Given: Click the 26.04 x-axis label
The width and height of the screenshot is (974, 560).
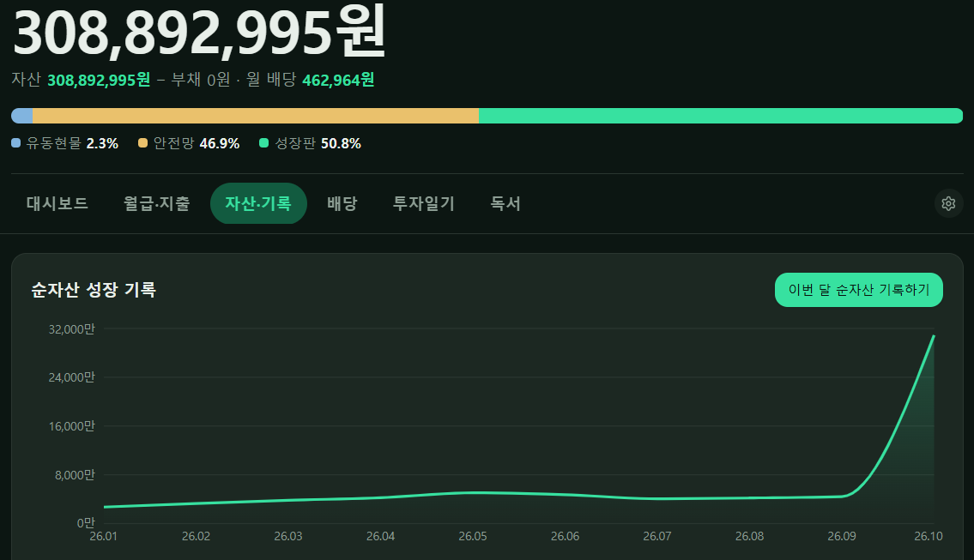Looking at the screenshot, I should pyautogui.click(x=381, y=536).
